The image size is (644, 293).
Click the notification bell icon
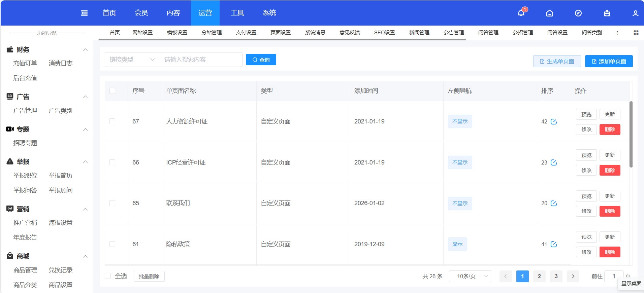click(x=521, y=13)
